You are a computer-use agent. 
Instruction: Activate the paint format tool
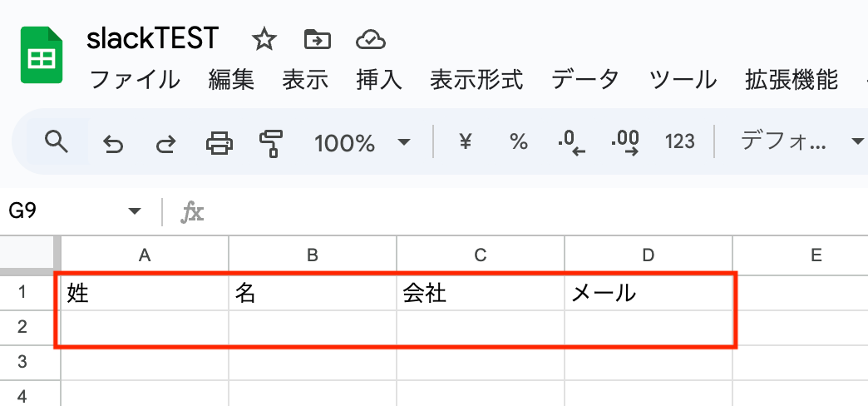coord(271,143)
